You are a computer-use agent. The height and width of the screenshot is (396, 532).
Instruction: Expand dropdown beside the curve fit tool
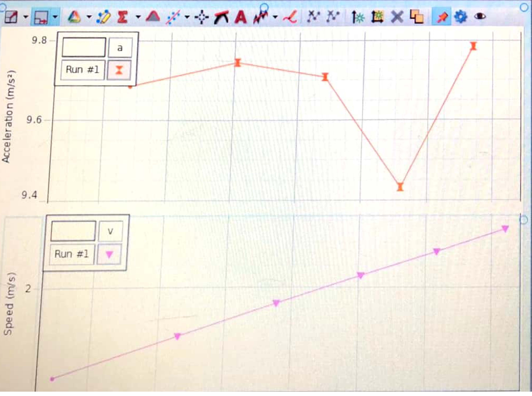187,17
